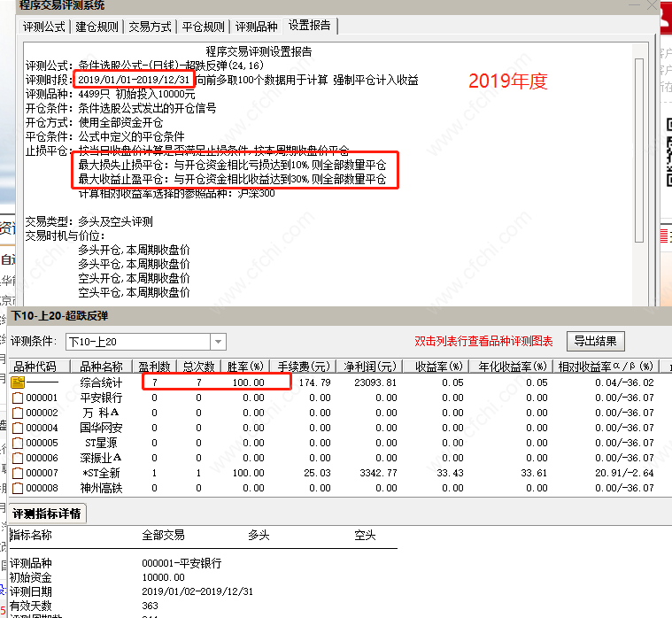Click the icon for stock 000004
The height and width of the screenshot is (618, 672).
(x=18, y=428)
